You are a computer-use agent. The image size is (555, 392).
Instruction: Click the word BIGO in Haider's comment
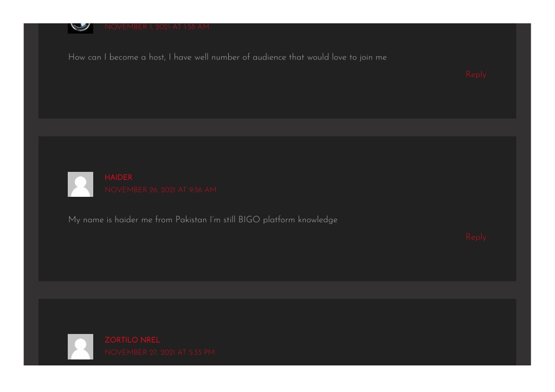[249, 220]
